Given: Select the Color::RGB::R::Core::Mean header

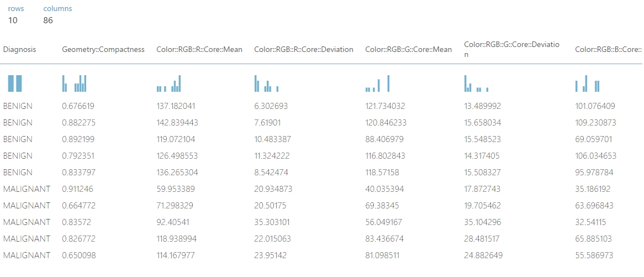Looking at the screenshot, I should pyautogui.click(x=199, y=50).
